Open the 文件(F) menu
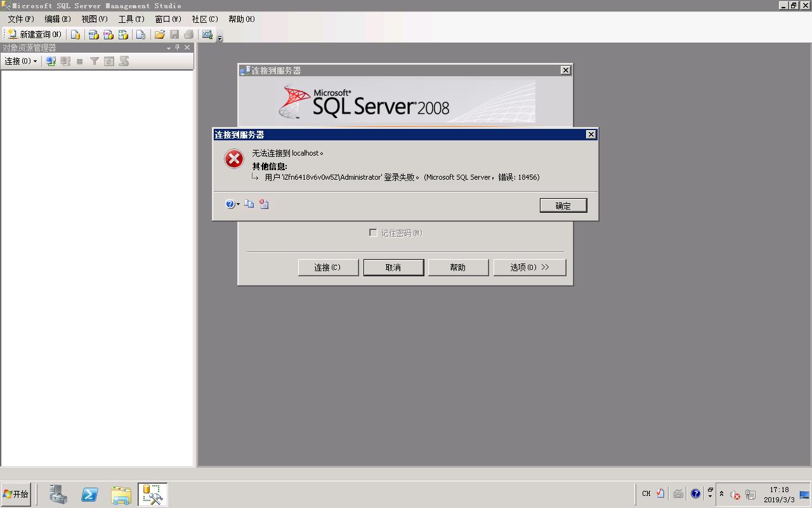Image resolution: width=812 pixels, height=508 pixels. point(20,19)
